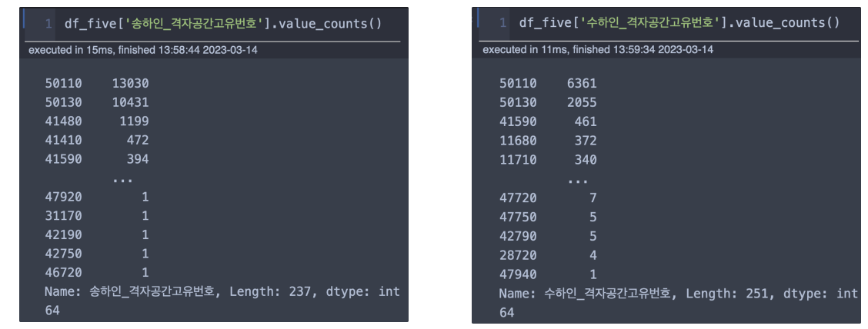Click the 'executed in 11ms' timing text
This screenshot has height=329, width=868.
pos(598,50)
